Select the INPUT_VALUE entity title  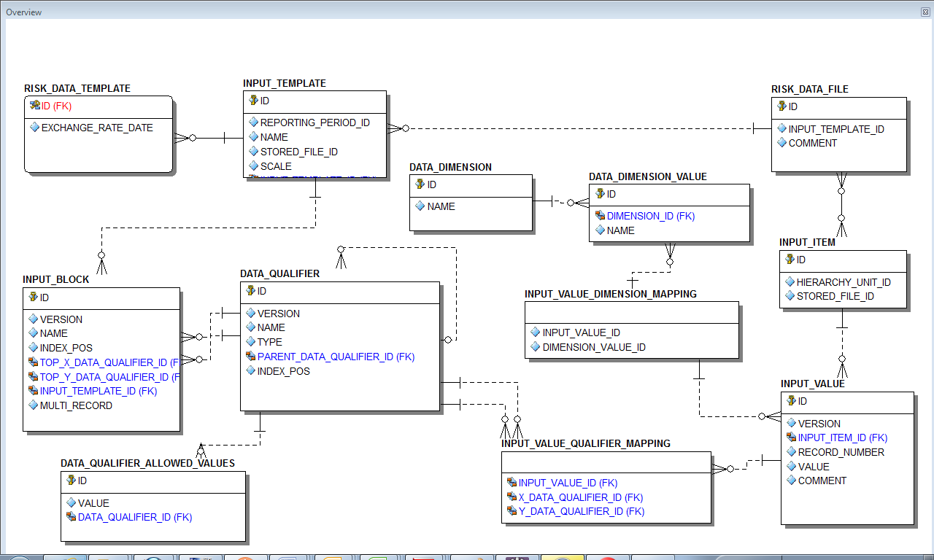click(813, 384)
